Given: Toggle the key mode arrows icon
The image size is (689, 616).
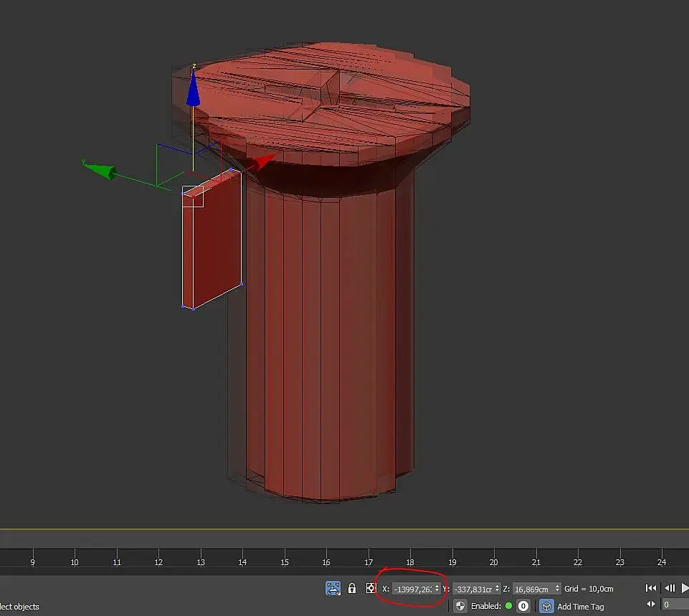Looking at the screenshot, I should (651, 605).
